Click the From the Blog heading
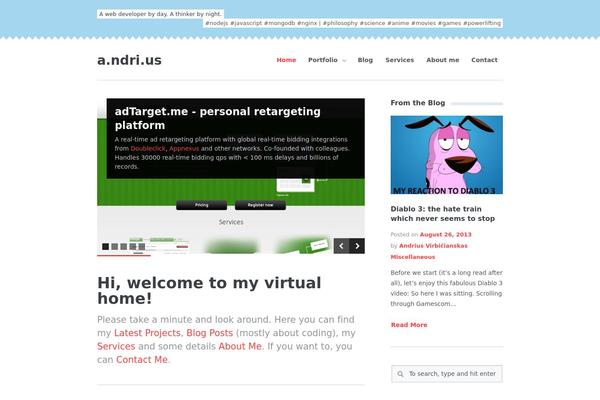Image resolution: width=600 pixels, height=400 pixels. click(x=418, y=103)
